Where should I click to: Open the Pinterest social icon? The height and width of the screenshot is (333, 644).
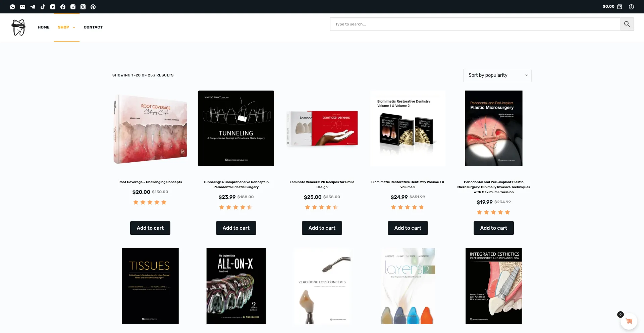point(93,7)
